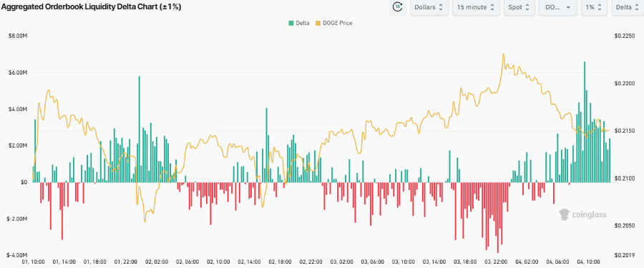Click the 02, 18:00 time axis label
644x268 pixels.
280,262
